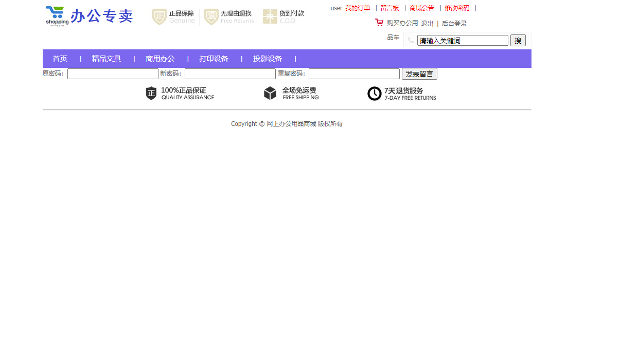Screen dimensions: 620x364
Task: Click the 7天退货服务 clock icon
Action: click(x=374, y=94)
